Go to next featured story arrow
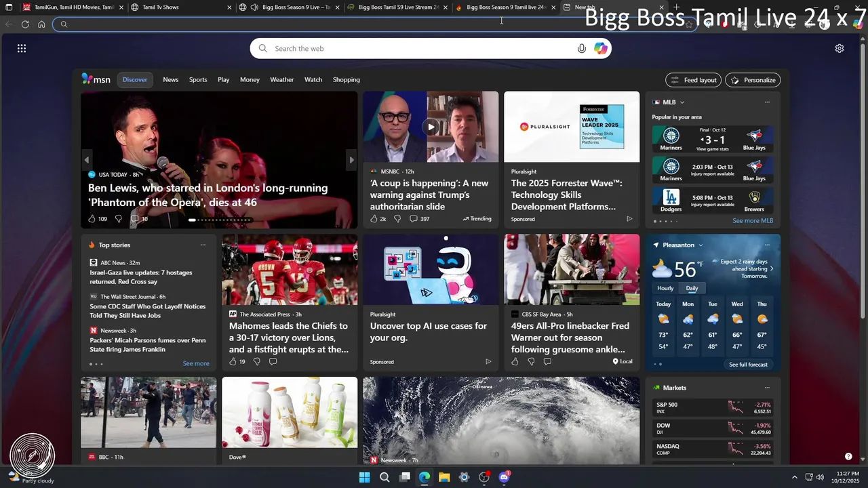 coord(351,160)
